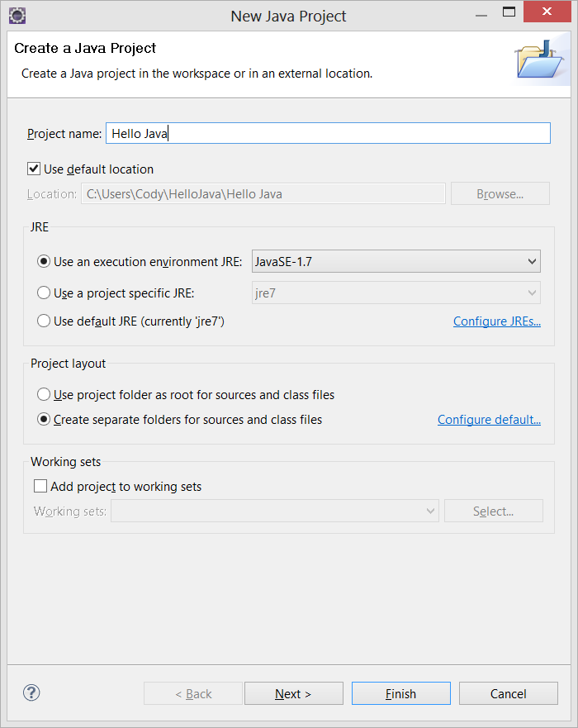Click into the Project name text field

pyautogui.click(x=328, y=133)
